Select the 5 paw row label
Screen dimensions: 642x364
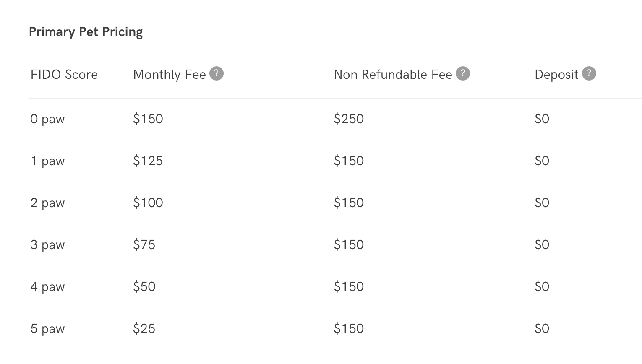47,329
